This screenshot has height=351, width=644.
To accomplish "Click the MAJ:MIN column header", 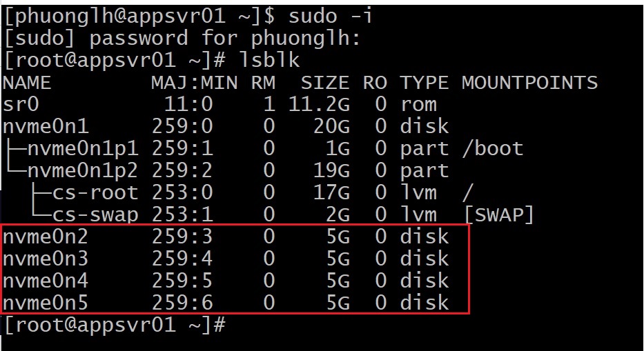I will coord(194,83).
